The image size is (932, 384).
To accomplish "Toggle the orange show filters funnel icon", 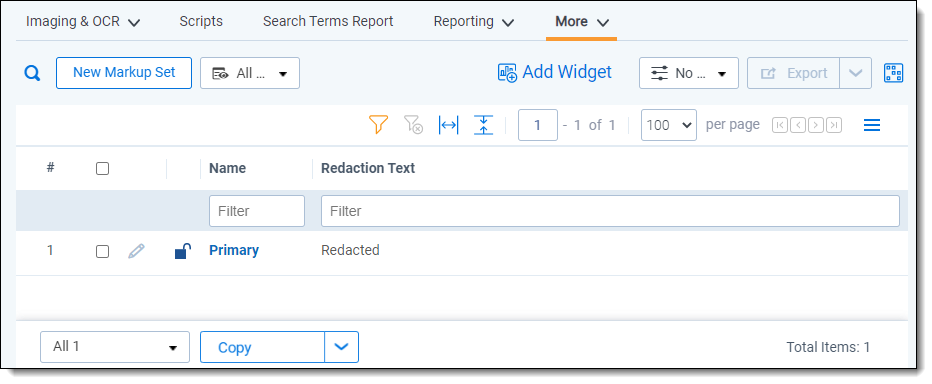I will click(378, 125).
